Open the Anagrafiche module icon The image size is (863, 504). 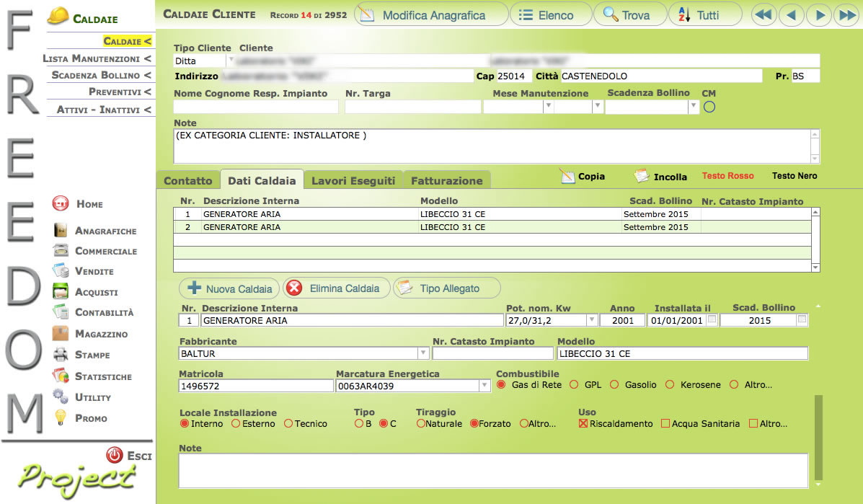[61, 231]
